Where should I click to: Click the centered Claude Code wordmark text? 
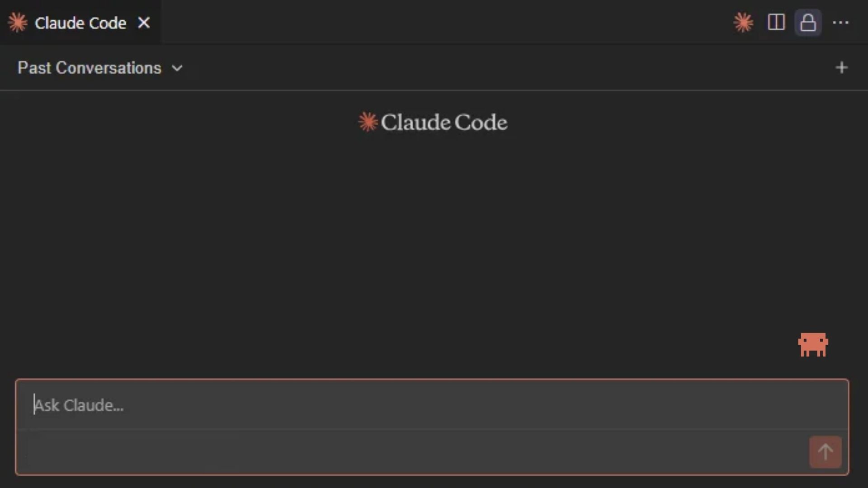coord(444,122)
